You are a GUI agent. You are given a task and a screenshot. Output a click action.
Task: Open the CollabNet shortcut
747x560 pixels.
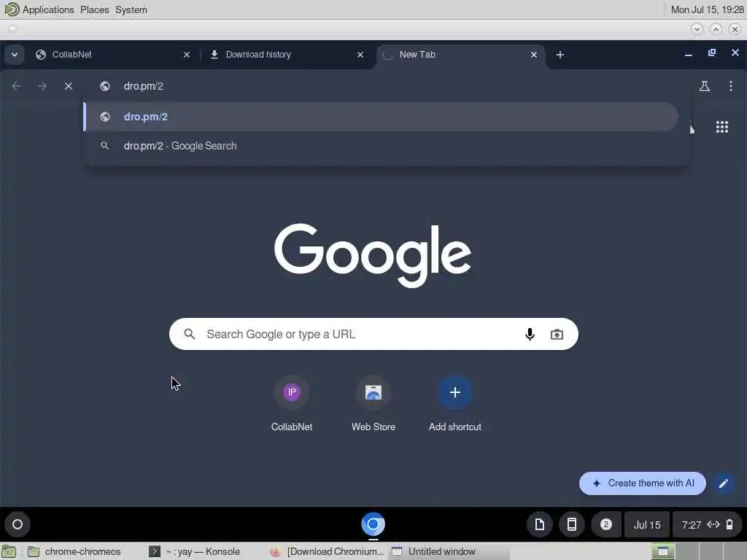[x=292, y=404]
